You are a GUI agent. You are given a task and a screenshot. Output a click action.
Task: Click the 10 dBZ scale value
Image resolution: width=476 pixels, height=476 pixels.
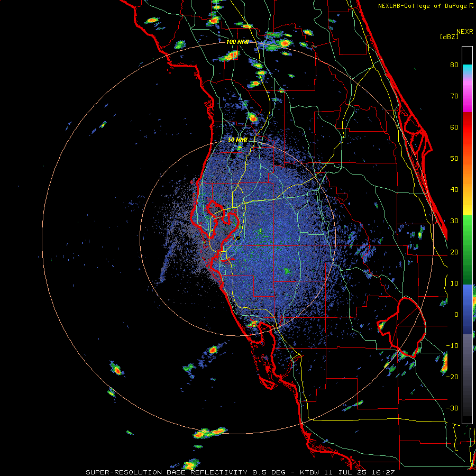pos(454,283)
